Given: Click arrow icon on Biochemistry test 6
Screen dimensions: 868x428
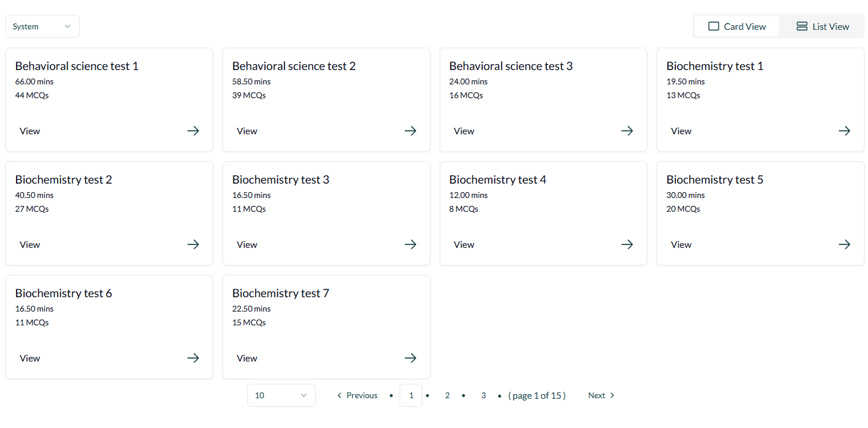Looking at the screenshot, I should pos(193,358).
